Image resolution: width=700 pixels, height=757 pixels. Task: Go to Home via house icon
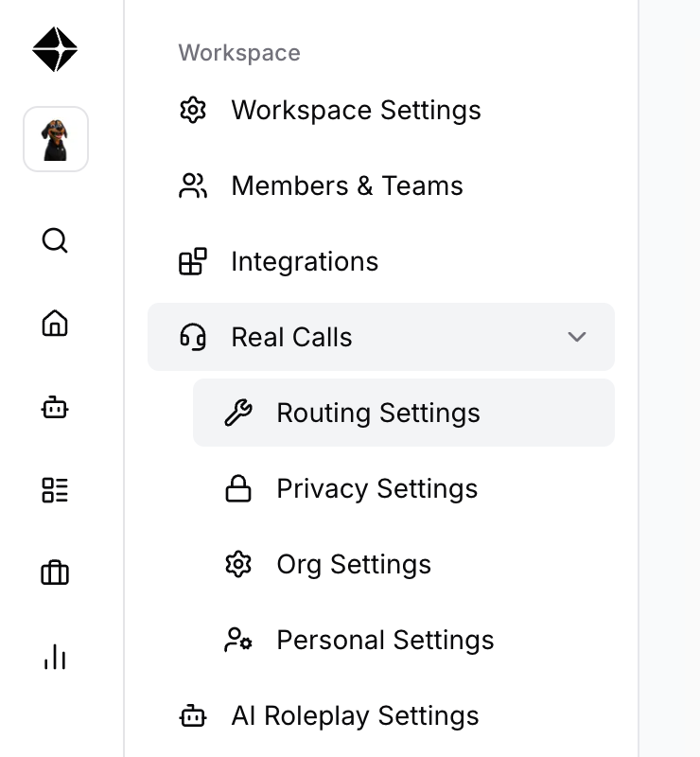(x=55, y=323)
